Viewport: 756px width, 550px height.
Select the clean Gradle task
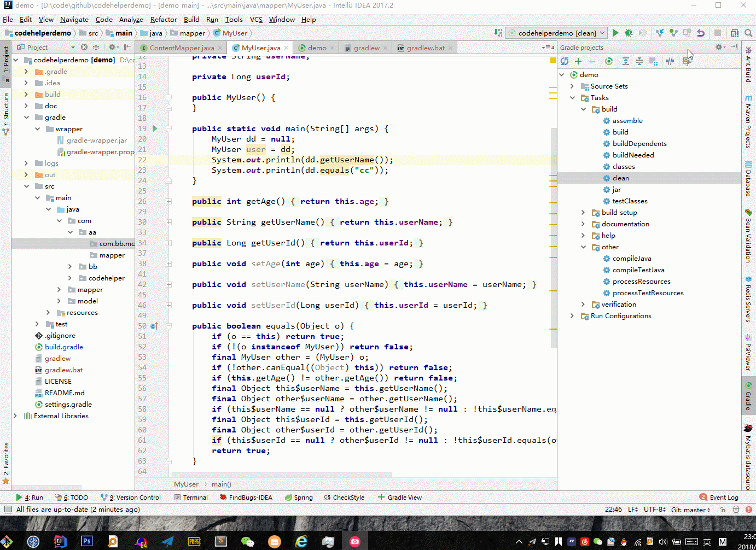tap(620, 178)
